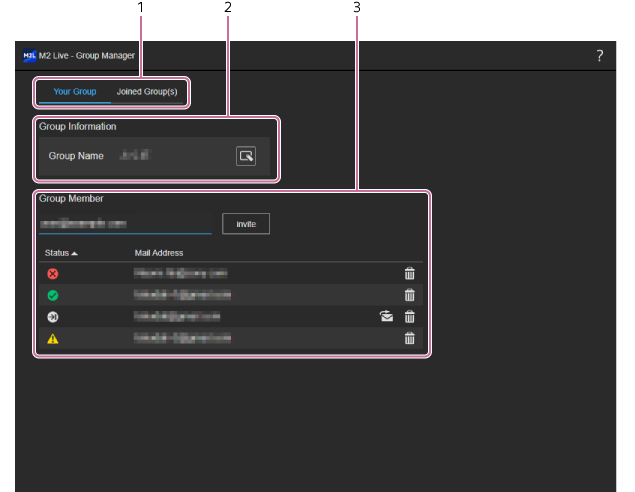The width and height of the screenshot is (635, 492).
Task: Sort members by the Status column arrow
Action: [74, 253]
